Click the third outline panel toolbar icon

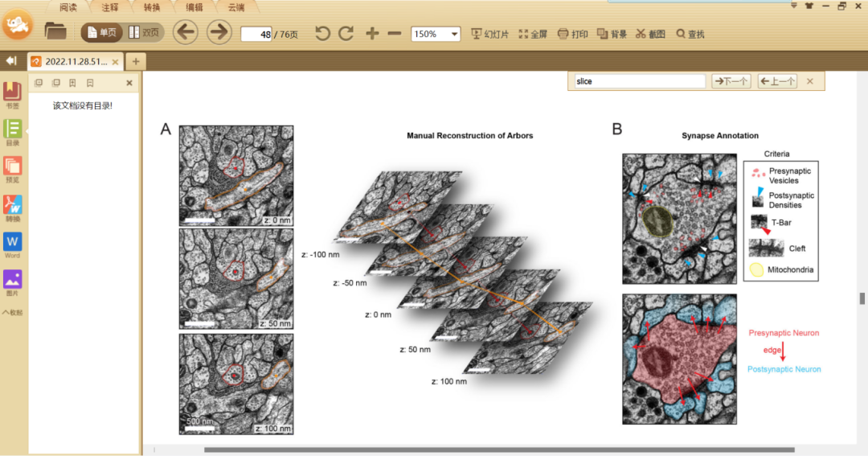[x=72, y=83]
